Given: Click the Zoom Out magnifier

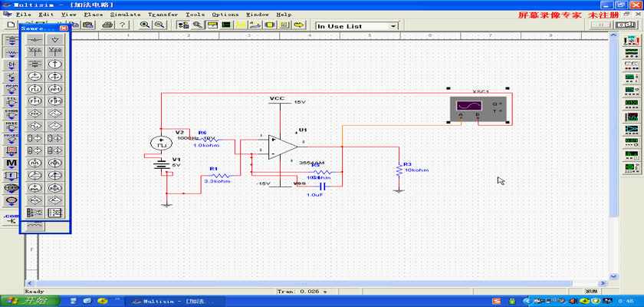Looking at the screenshot, I should click(x=159, y=25).
